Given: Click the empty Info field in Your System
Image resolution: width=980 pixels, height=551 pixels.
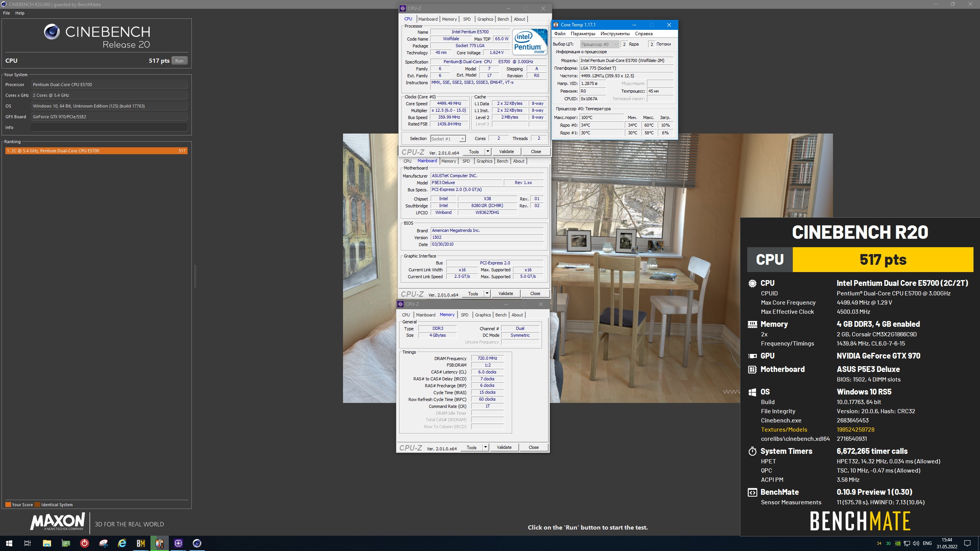Looking at the screenshot, I should 109,127.
